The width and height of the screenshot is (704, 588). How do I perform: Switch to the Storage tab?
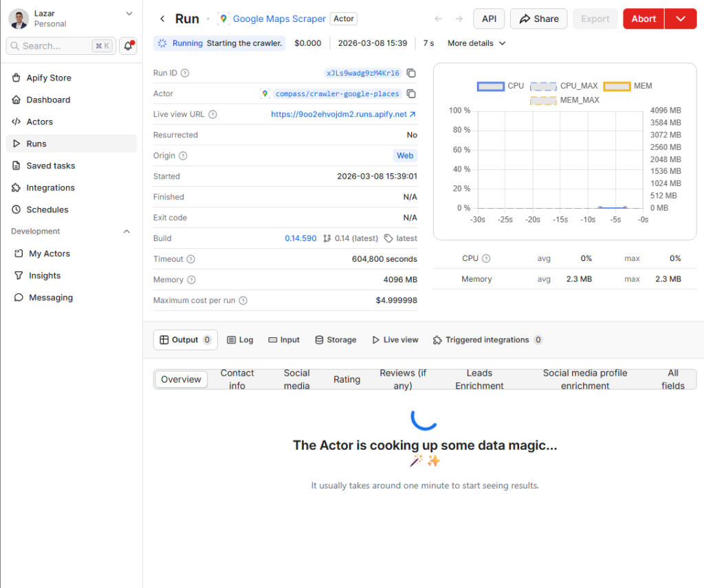point(335,340)
